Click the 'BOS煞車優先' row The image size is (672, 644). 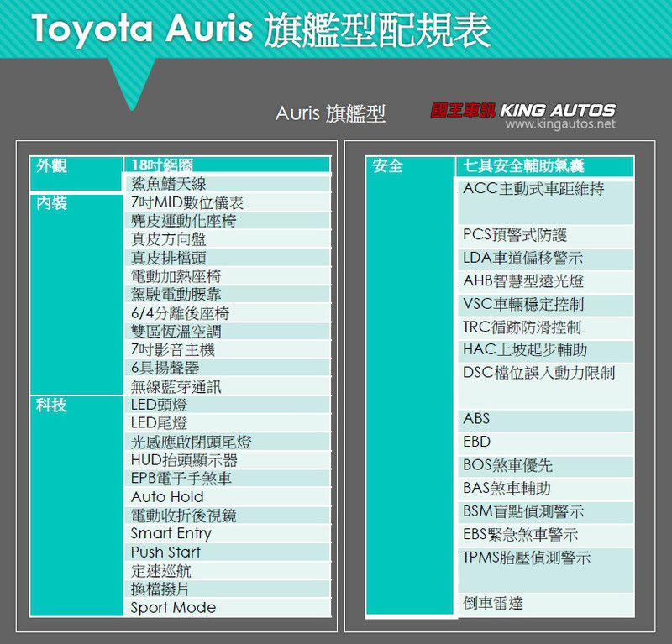(545, 467)
